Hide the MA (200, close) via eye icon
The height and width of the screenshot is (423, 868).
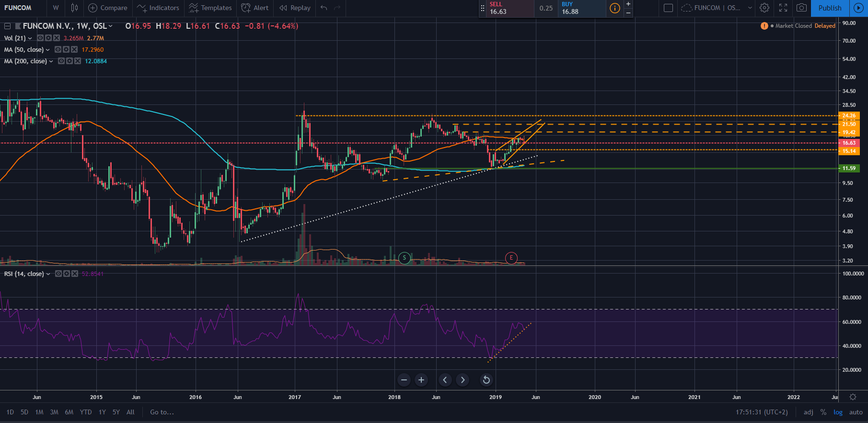61,61
